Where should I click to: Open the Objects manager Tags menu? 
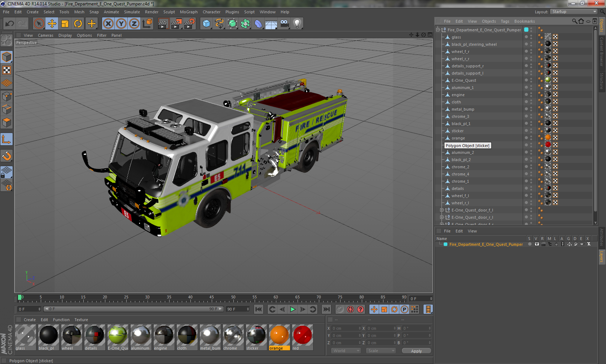point(505,21)
